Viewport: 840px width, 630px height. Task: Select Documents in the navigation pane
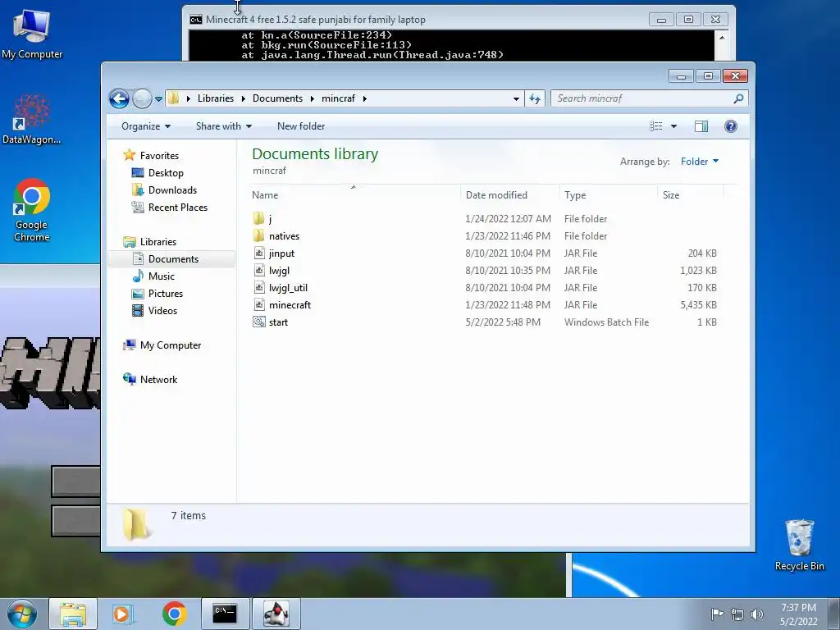171,259
